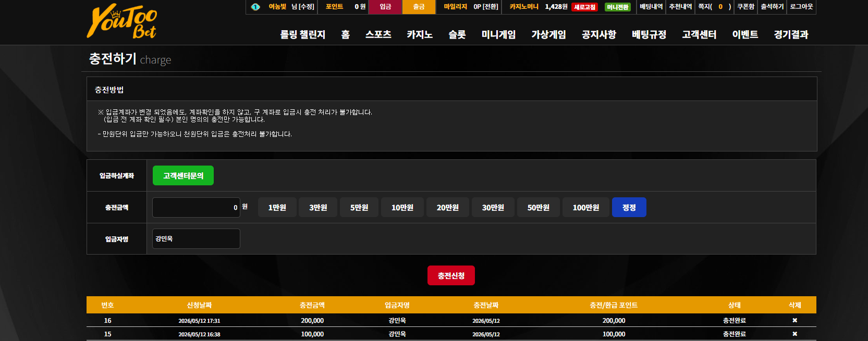The height and width of the screenshot is (341, 868).
Task: Click the red 새로고침 refresh badge
Action: tap(585, 7)
